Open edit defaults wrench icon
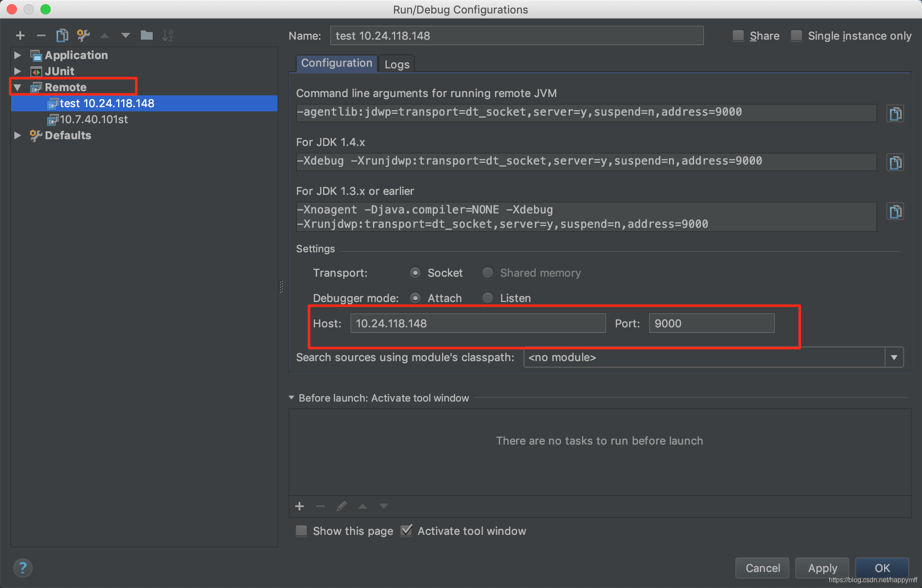Viewport: 922px width, 588px height. click(x=83, y=35)
